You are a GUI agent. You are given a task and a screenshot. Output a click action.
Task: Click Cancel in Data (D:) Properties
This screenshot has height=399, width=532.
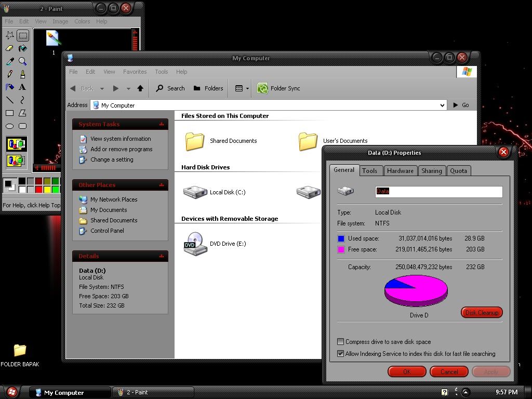449,371
